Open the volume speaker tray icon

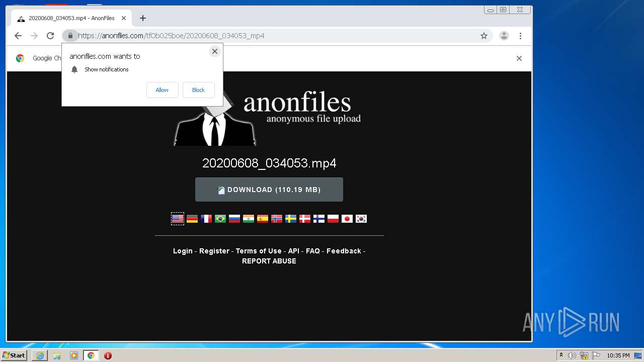[572, 355]
